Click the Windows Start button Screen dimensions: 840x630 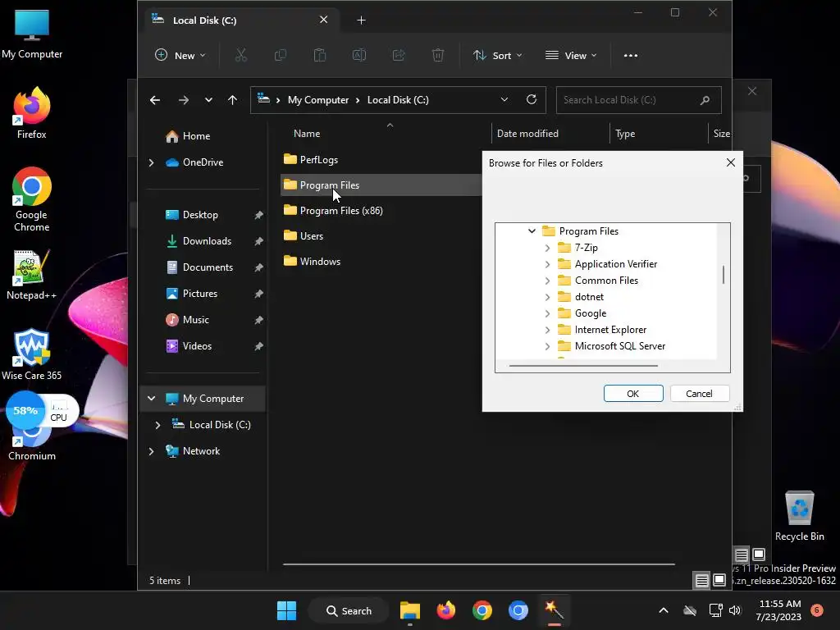tap(286, 610)
